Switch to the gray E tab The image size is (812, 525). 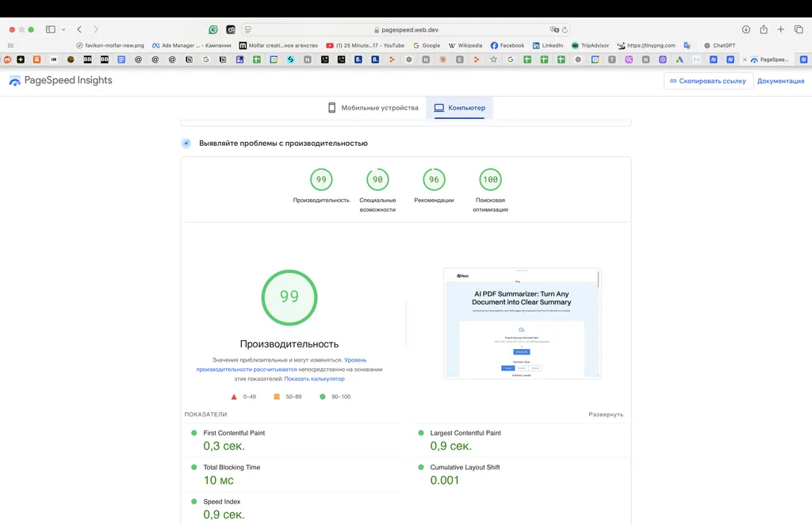click(x=459, y=59)
